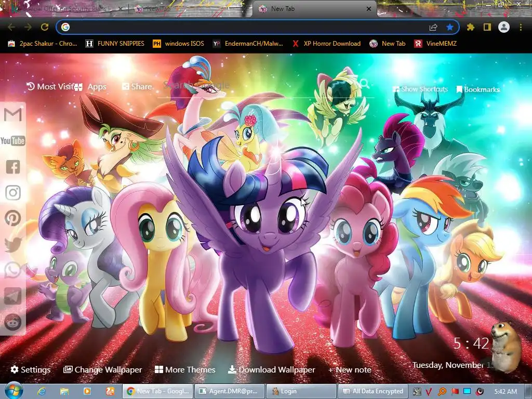Add a new note
Viewport: 532px width, 399px height.
point(350,369)
